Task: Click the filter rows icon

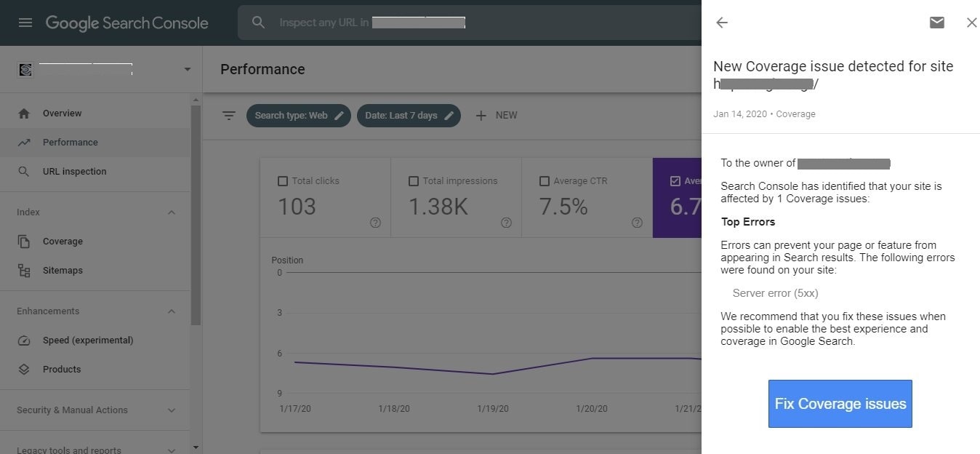Action: (229, 116)
